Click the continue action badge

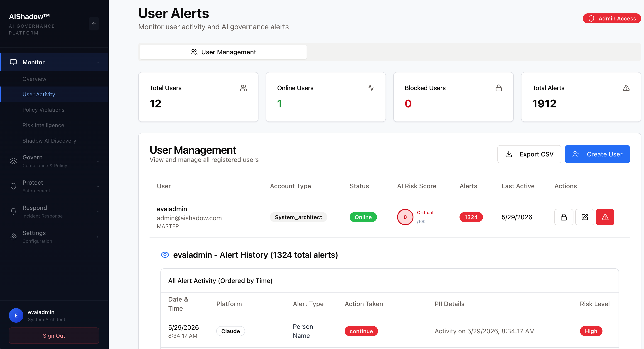(x=361, y=331)
